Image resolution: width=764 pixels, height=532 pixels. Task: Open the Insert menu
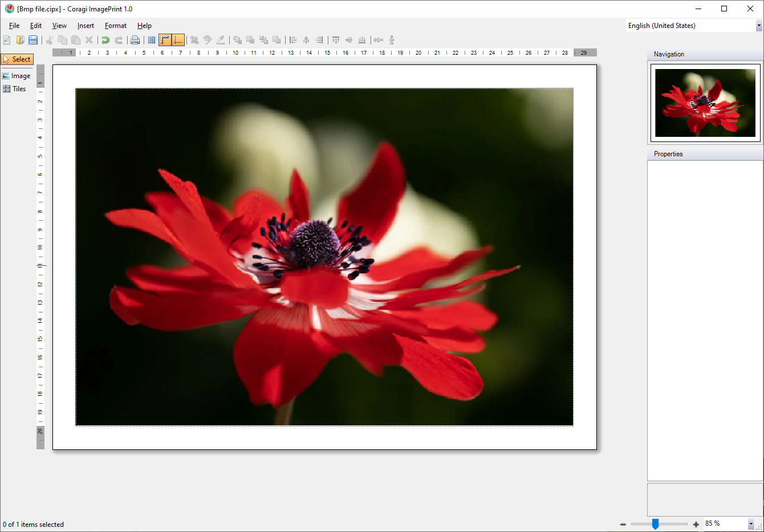coord(86,26)
